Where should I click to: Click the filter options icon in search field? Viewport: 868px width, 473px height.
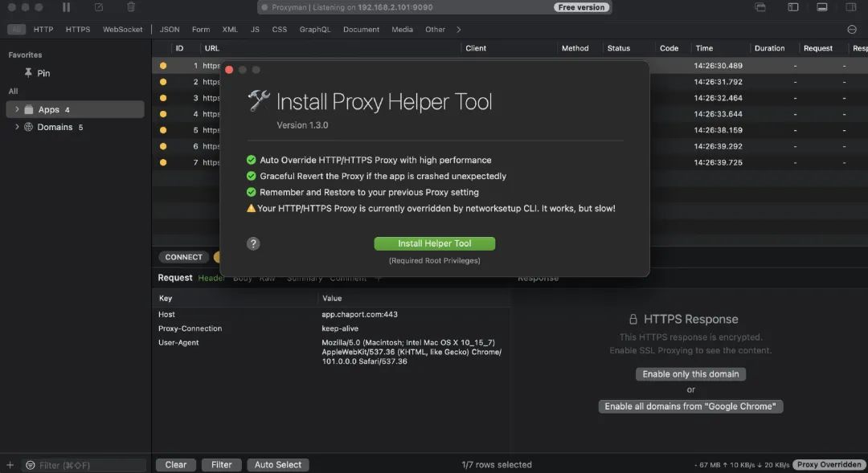pos(31,465)
